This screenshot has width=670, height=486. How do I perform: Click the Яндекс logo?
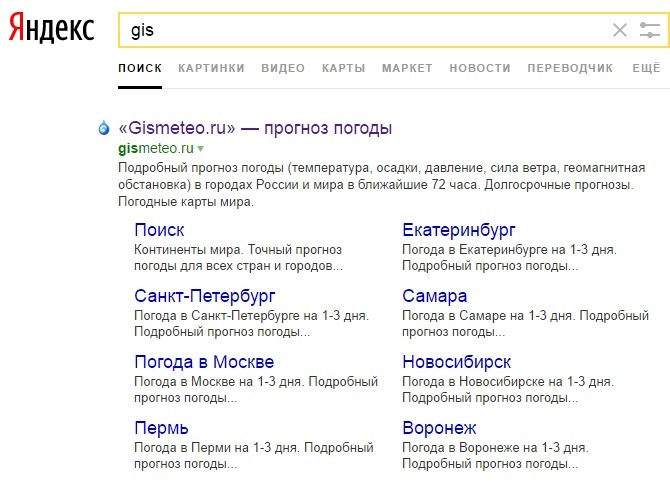pos(52,28)
